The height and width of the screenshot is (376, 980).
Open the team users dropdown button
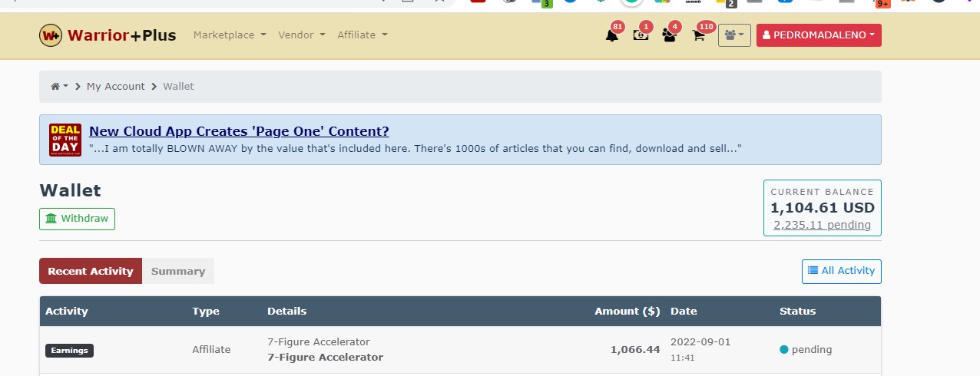(x=734, y=35)
